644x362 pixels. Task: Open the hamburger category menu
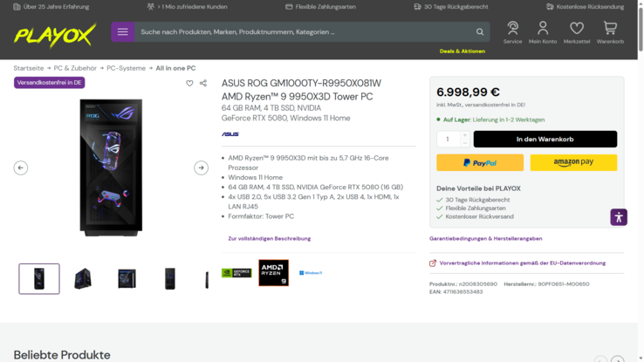122,32
